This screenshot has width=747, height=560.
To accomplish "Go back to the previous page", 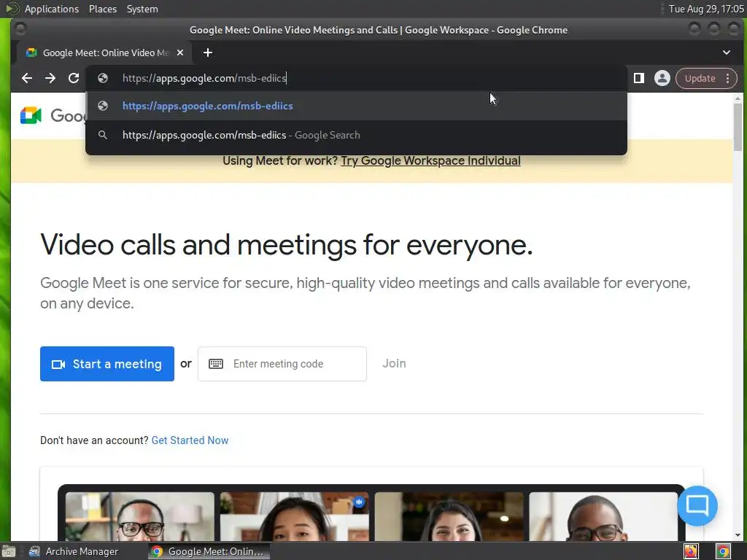I will pyautogui.click(x=27, y=78).
